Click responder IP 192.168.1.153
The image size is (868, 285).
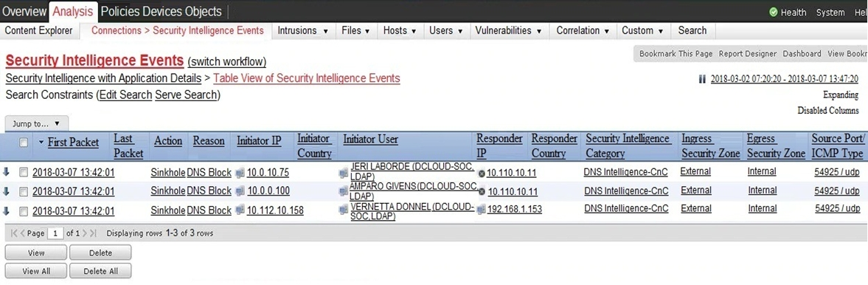pos(514,210)
